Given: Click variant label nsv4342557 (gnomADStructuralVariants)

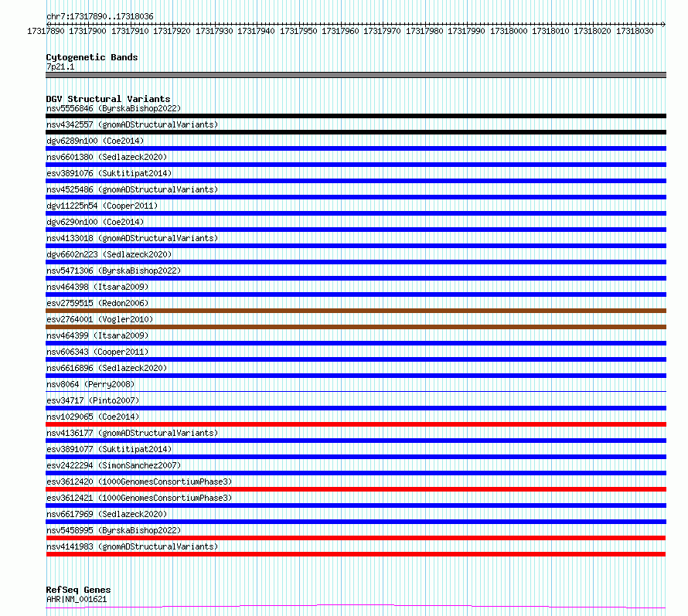Looking at the screenshot, I should click(132, 124).
